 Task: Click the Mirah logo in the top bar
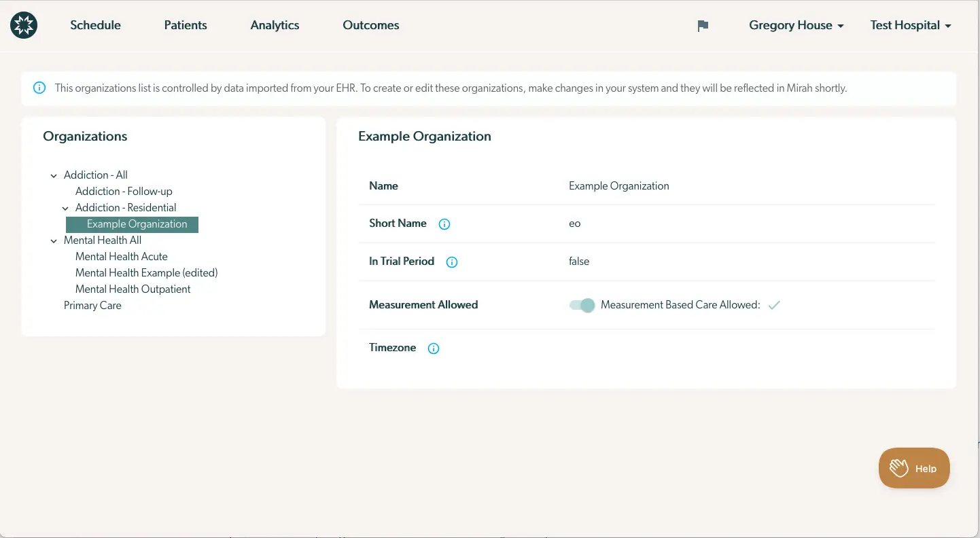23,24
